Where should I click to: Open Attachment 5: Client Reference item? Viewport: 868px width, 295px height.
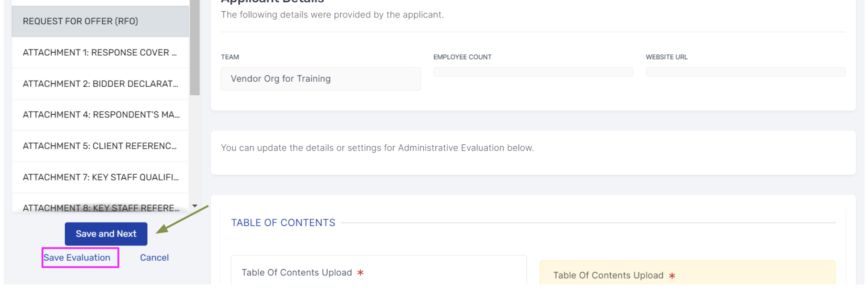[100, 146]
